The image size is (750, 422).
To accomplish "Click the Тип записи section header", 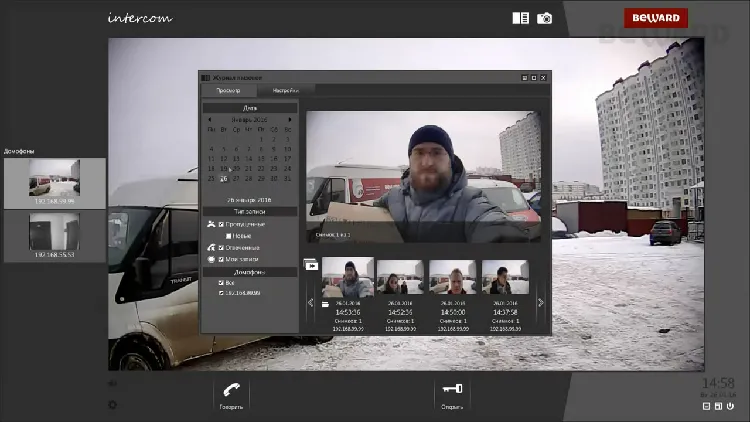I will [x=250, y=211].
